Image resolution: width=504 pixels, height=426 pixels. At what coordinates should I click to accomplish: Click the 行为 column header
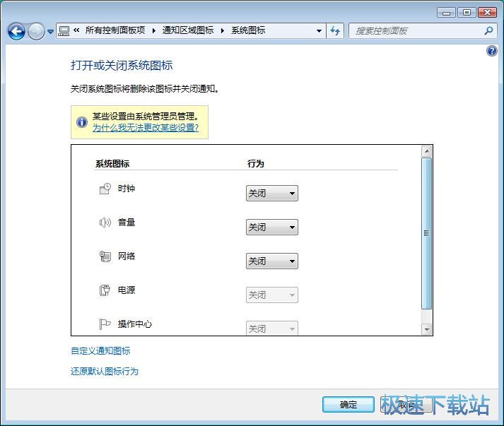click(x=256, y=163)
